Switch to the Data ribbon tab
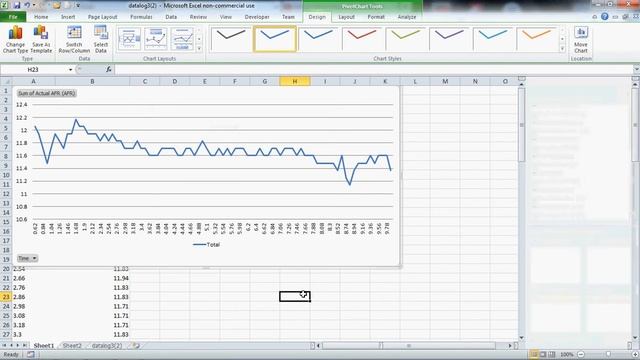 [171, 17]
